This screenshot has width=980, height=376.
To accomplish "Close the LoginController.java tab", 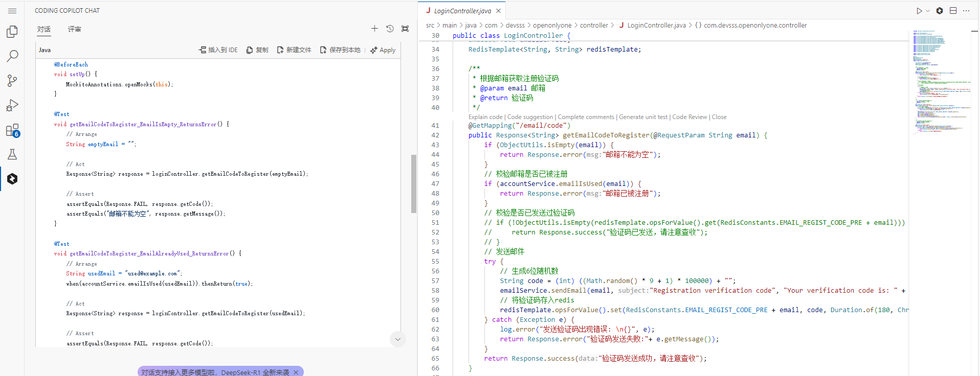I will click(x=499, y=11).
